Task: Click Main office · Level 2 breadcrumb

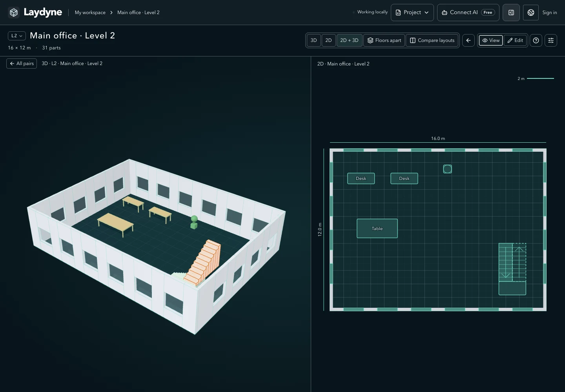Action: coord(139,13)
